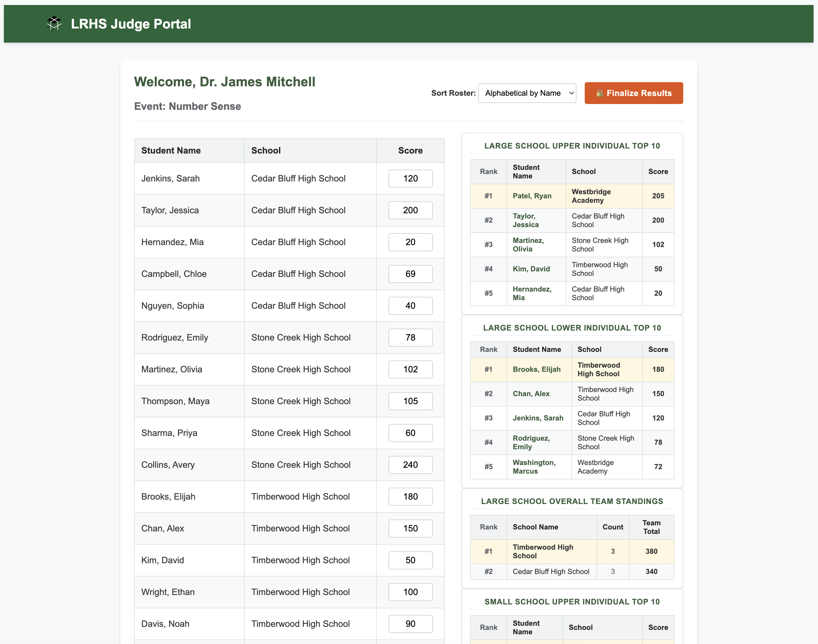The image size is (818, 644).
Task: Edit Sarah Jenkins' score field
Action: (410, 178)
